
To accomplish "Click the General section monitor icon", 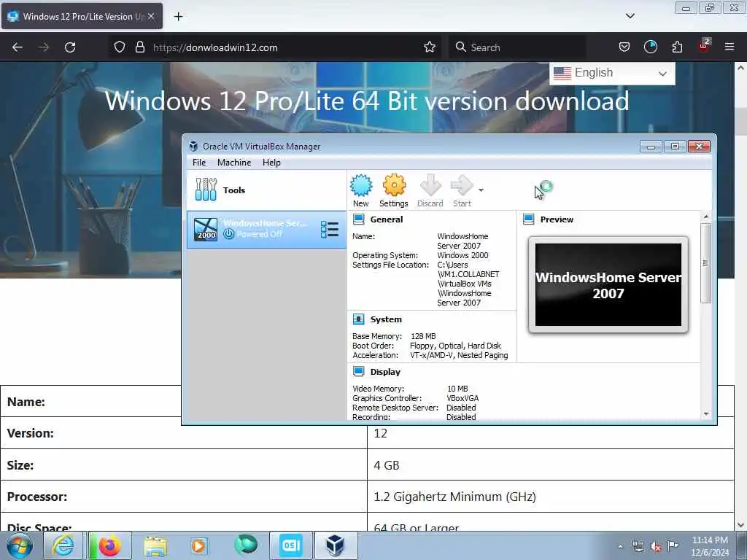I will [x=359, y=219].
